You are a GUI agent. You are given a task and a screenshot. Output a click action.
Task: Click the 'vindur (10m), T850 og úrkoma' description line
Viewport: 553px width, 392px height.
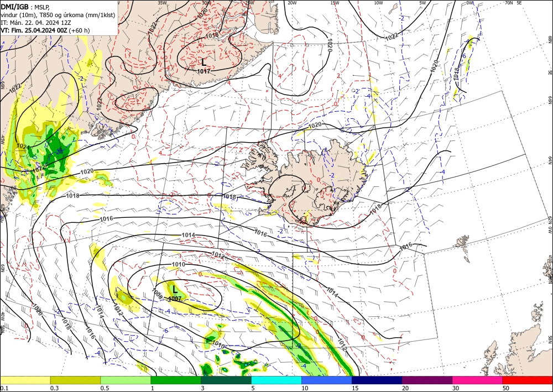point(58,15)
